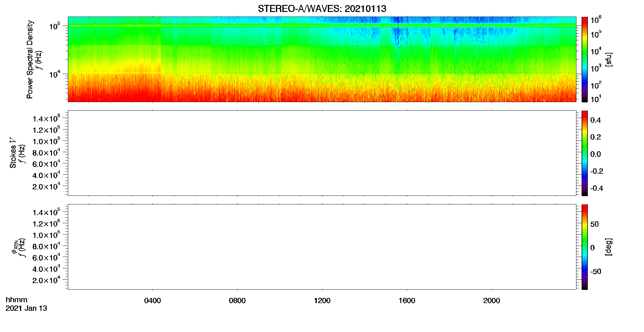Click the [sfu] unit label
The width and height of the screenshot is (644, 332).
pos(608,59)
